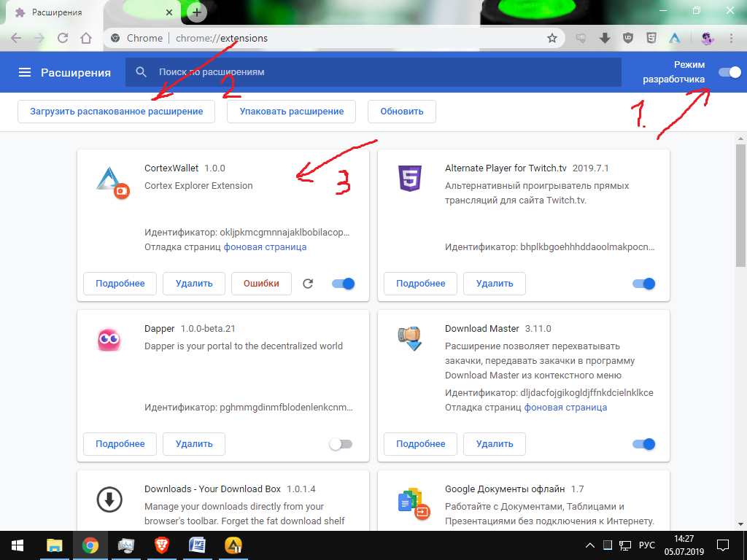Remove Download Master with Удалить
This screenshot has height=560, width=747.
495,444
